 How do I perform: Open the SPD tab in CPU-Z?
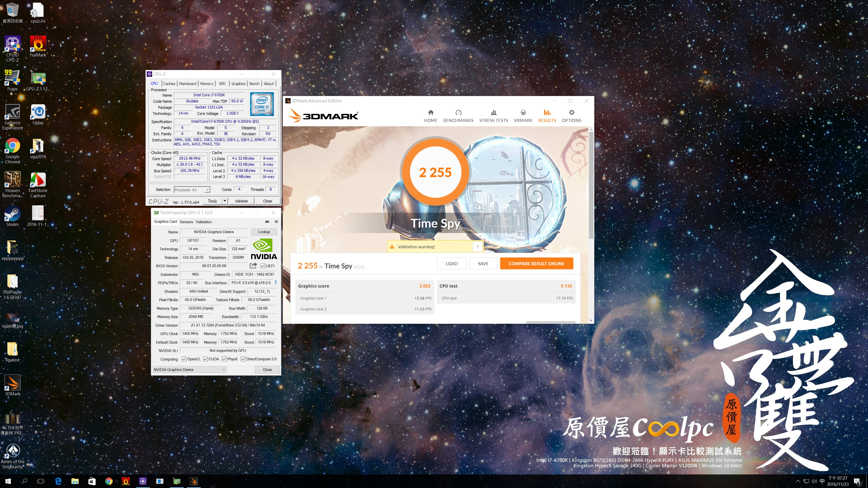point(222,84)
